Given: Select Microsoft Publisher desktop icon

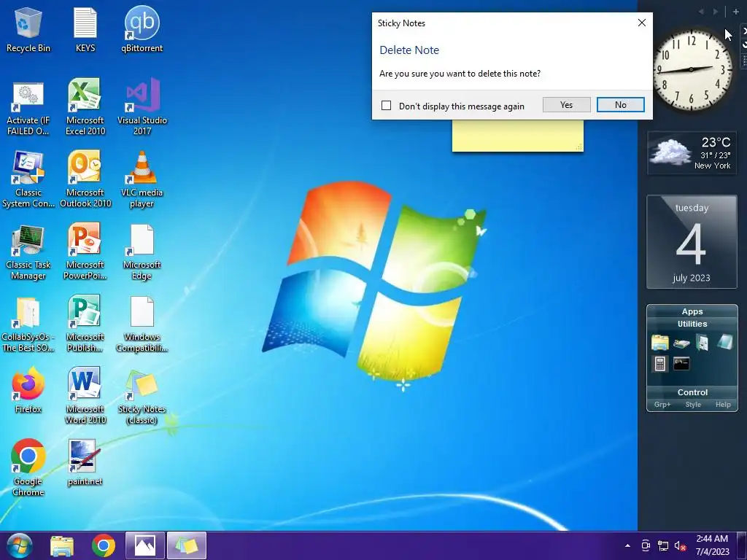Looking at the screenshot, I should (x=85, y=324).
